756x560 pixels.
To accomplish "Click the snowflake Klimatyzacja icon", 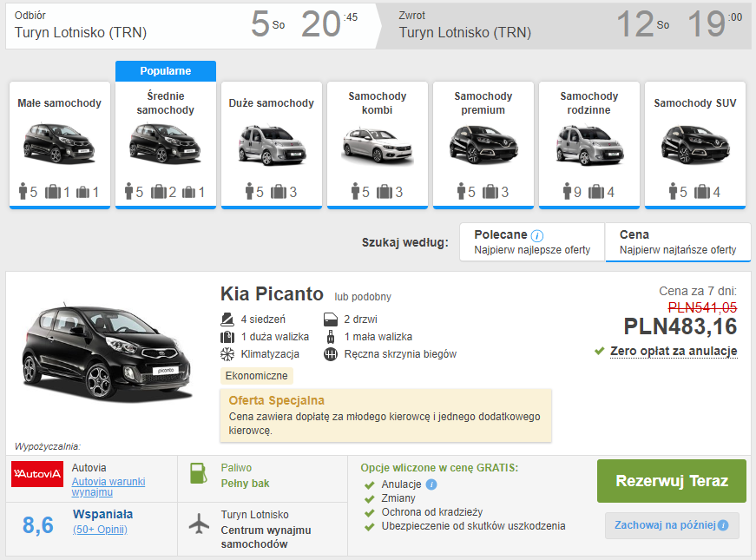I will point(227,354).
